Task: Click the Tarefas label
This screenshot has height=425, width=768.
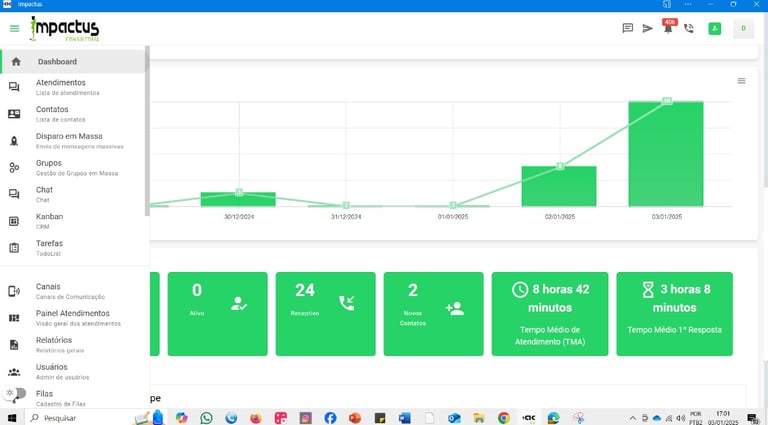Action: point(49,243)
